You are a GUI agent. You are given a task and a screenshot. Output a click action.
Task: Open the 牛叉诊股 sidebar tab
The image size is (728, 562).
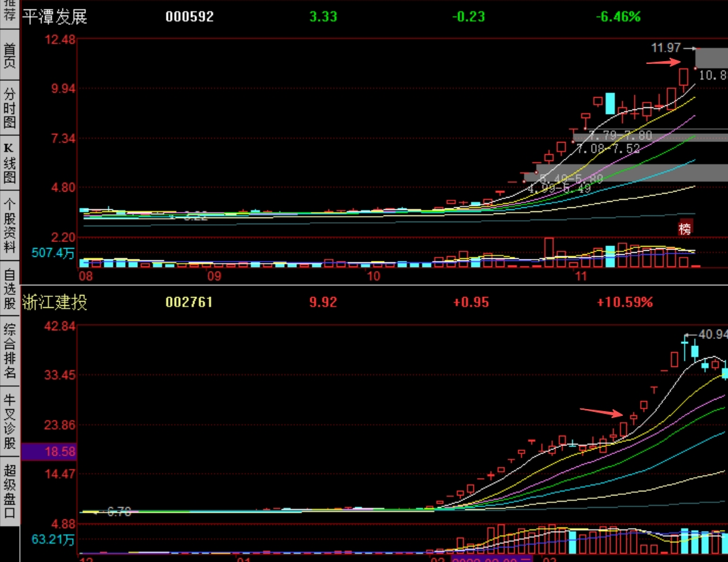pyautogui.click(x=10, y=421)
